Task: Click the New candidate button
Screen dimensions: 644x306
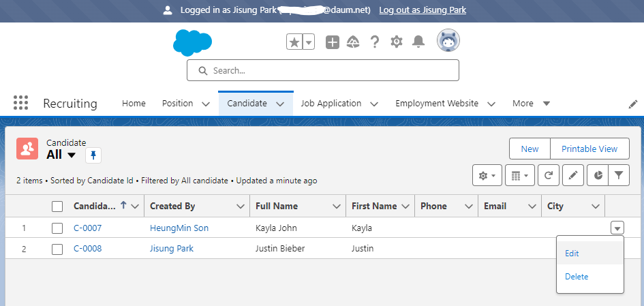Action: coord(530,149)
